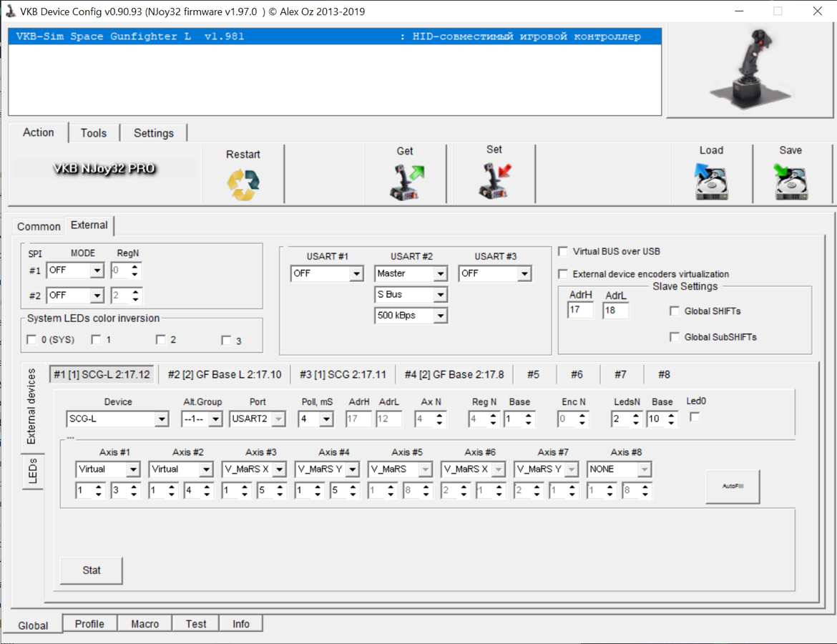
Task: Select the External devices vertical tab
Action: coord(31,406)
